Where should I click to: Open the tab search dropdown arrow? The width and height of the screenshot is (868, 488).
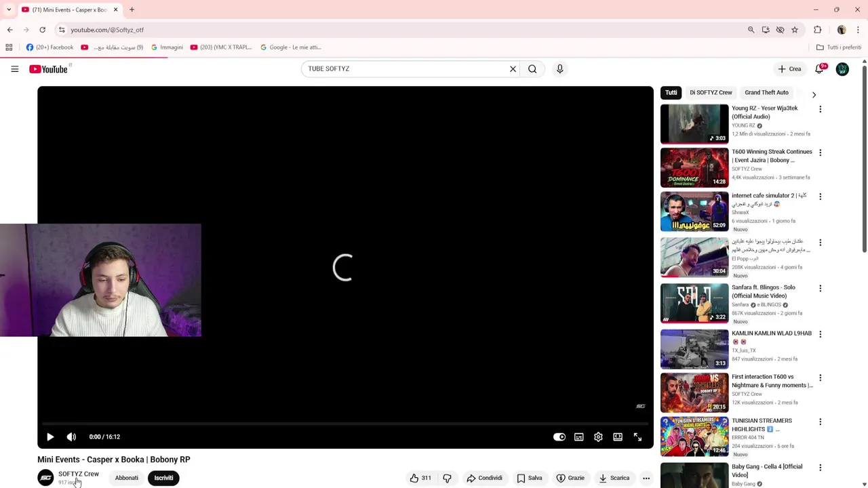[x=8, y=9]
